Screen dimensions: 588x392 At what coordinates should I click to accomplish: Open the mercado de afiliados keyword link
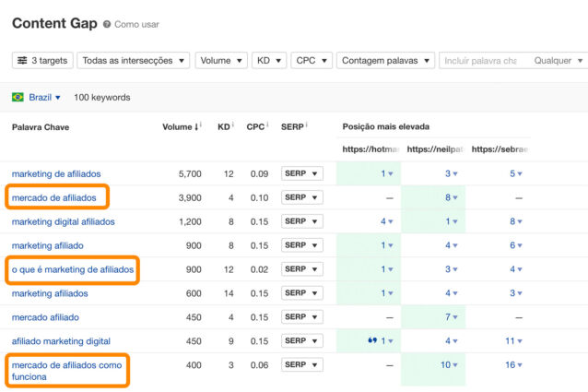coord(53,197)
